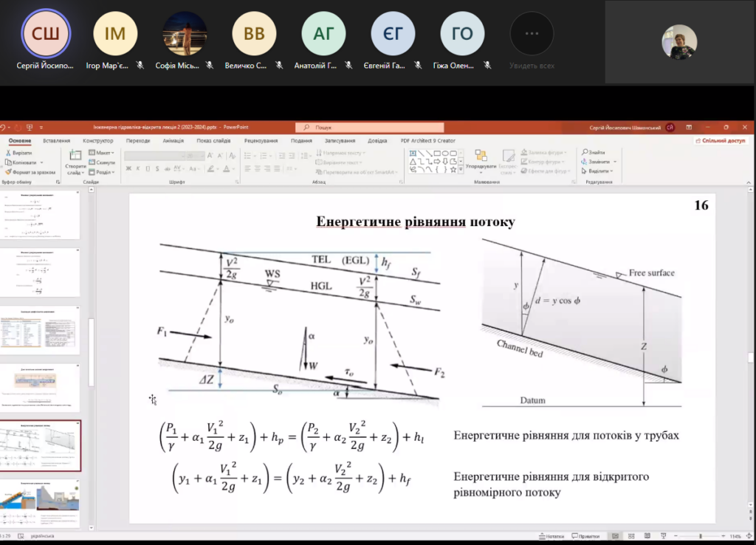This screenshot has height=545, width=756.
Task: Select the star shape in shapes gallery
Action: pyautogui.click(x=453, y=169)
